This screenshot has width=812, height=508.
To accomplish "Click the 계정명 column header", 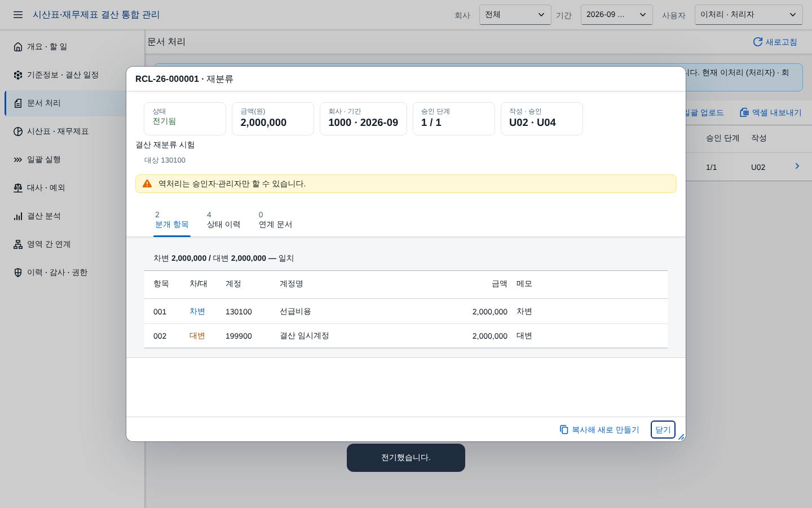I will (292, 284).
